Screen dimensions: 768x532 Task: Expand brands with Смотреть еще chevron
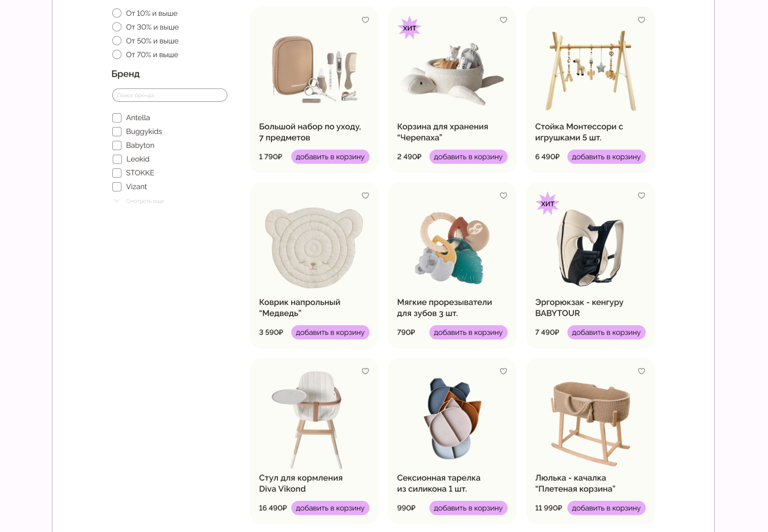(117, 201)
